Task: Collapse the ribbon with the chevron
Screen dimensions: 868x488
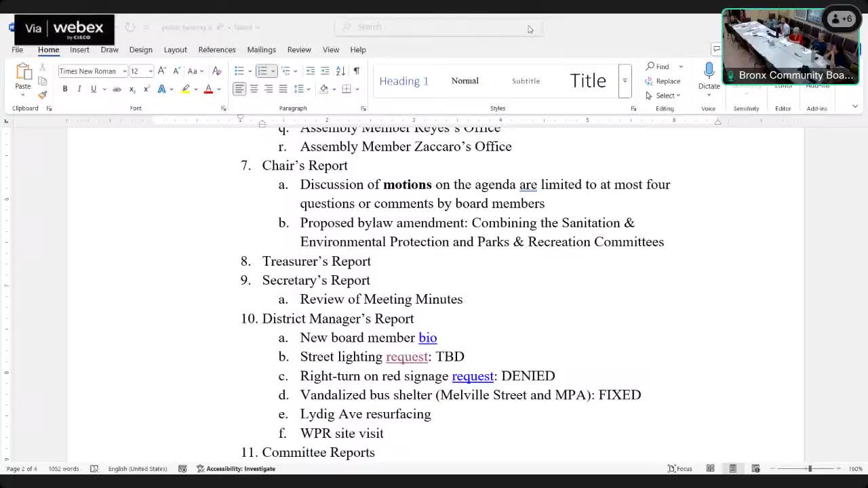Action: coord(854,106)
